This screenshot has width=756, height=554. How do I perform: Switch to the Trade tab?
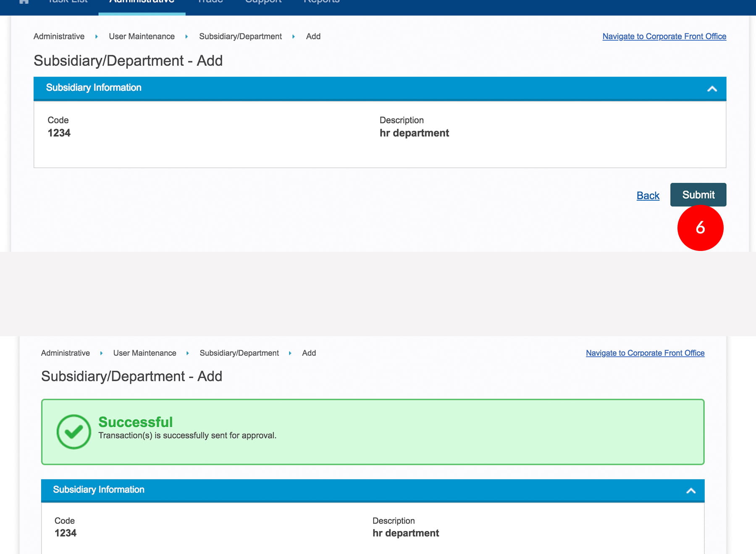pyautogui.click(x=210, y=2)
